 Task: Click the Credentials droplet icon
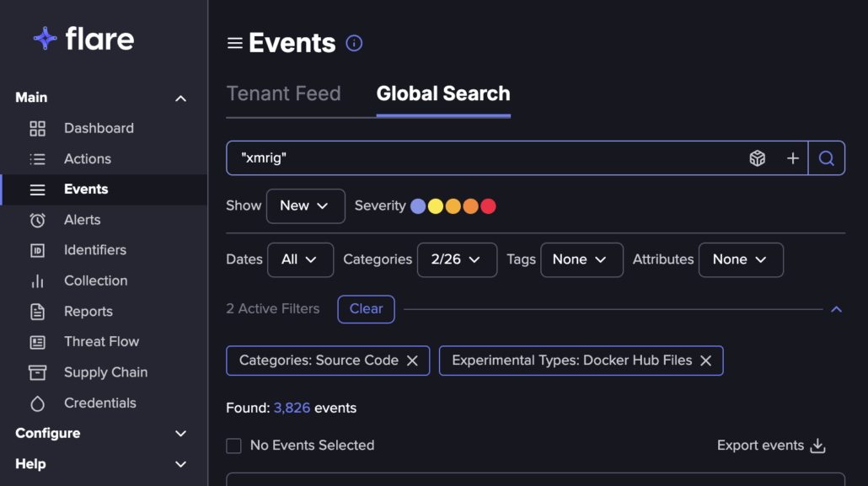click(x=37, y=403)
